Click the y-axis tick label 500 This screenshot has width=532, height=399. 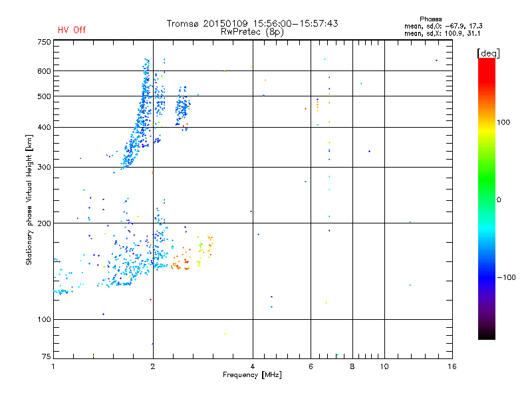click(44, 96)
